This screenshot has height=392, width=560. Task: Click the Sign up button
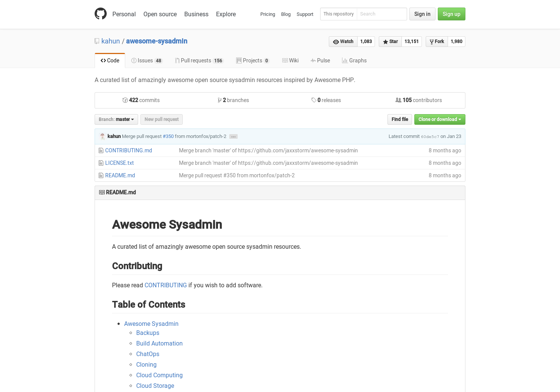451,14
